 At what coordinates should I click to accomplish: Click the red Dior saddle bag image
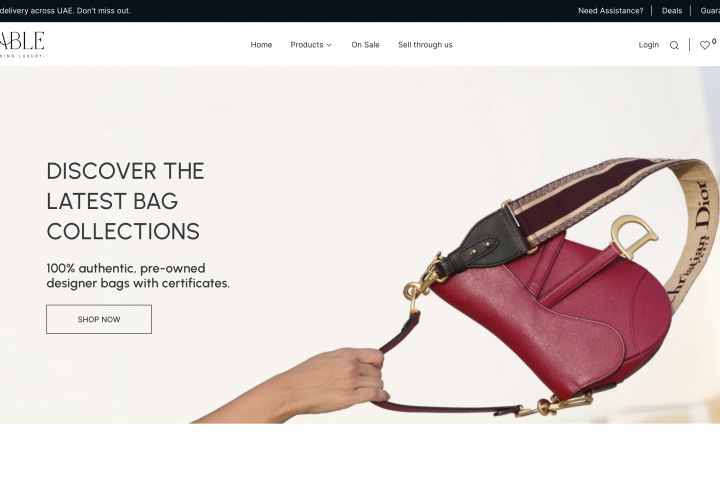[x=551, y=312]
